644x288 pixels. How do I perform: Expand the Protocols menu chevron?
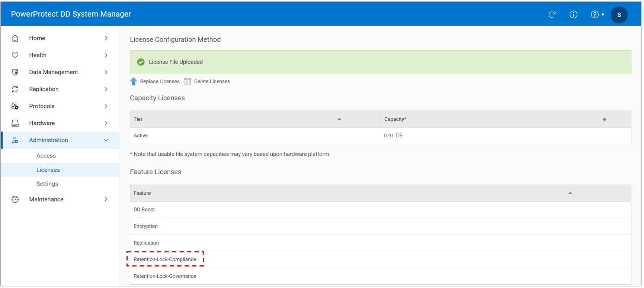tap(106, 106)
